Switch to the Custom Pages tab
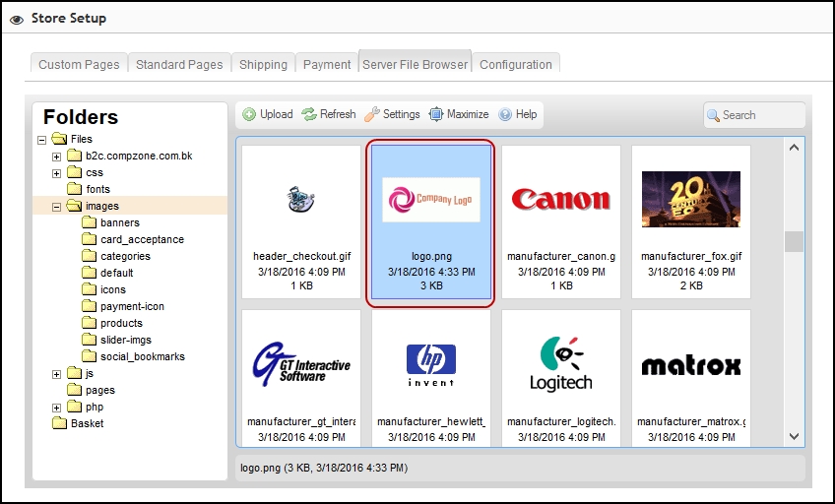The width and height of the screenshot is (835, 504). click(79, 64)
